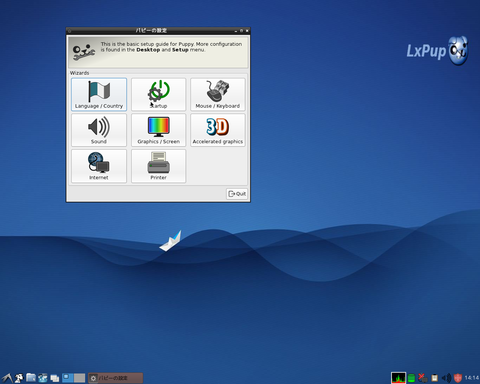Image resolution: width=480 pixels, height=384 pixels.
Task: Launch the web browser taskbar icon
Action: click(43, 378)
